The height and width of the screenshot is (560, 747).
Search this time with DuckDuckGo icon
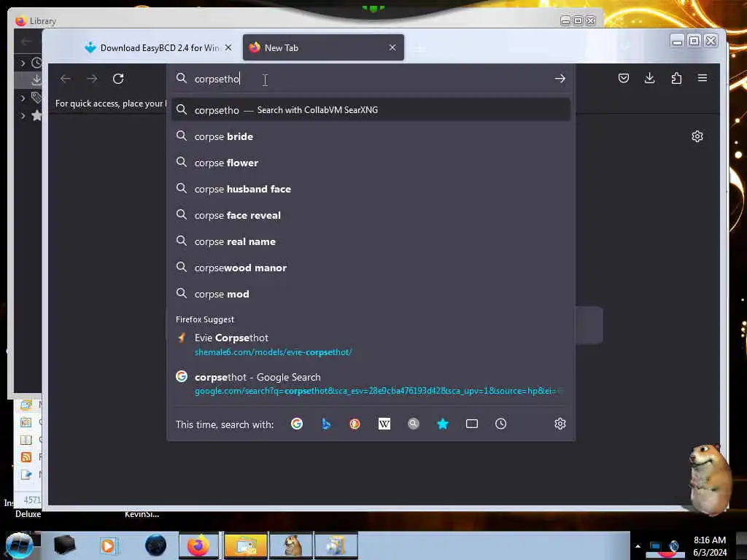[x=355, y=424]
